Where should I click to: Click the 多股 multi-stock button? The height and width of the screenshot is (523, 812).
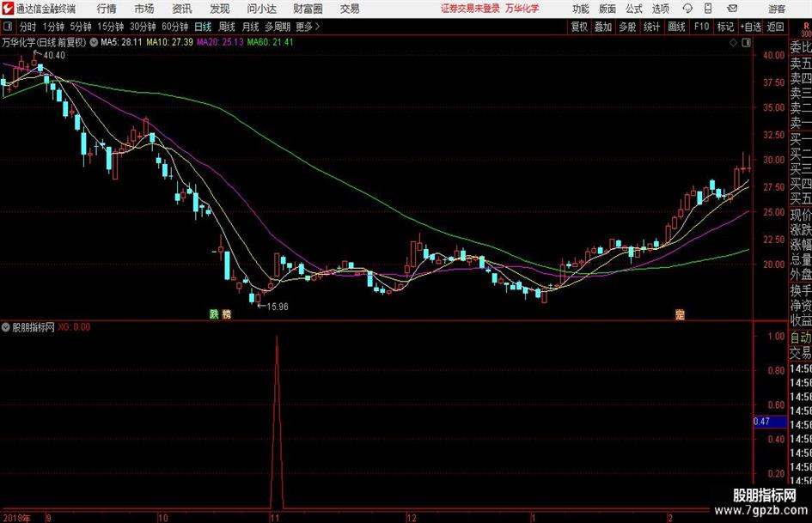click(x=627, y=27)
